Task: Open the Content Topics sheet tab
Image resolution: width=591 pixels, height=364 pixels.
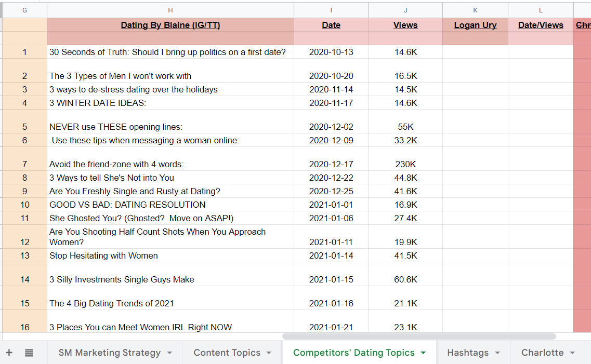Action: pos(227,353)
